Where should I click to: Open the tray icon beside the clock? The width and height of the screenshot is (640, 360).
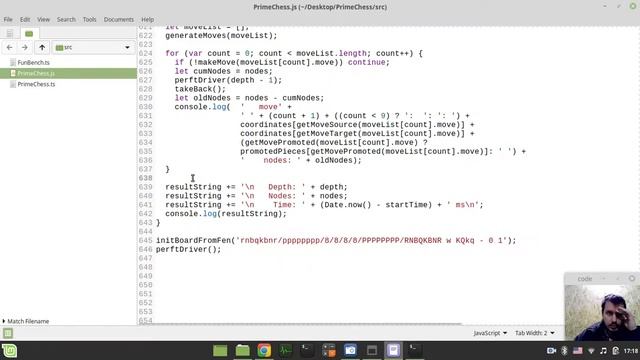(x=616, y=351)
